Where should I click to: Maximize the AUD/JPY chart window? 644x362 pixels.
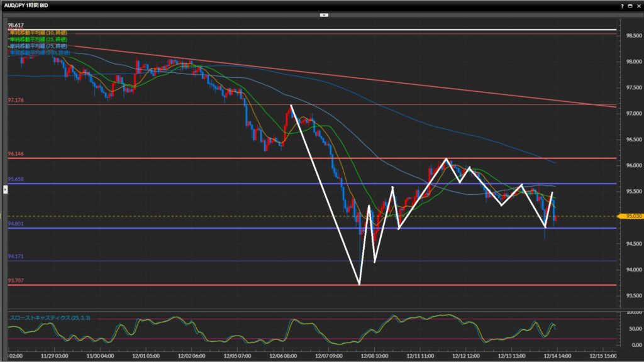point(630,5)
